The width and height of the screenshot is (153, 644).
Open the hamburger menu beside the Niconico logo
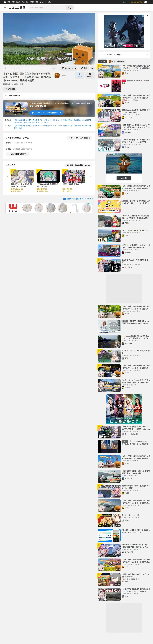click(x=5, y=8)
